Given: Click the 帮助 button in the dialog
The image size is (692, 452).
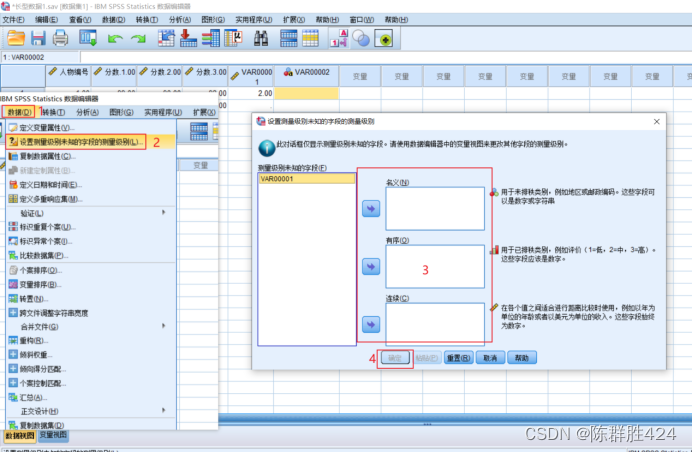Looking at the screenshot, I should [522, 358].
